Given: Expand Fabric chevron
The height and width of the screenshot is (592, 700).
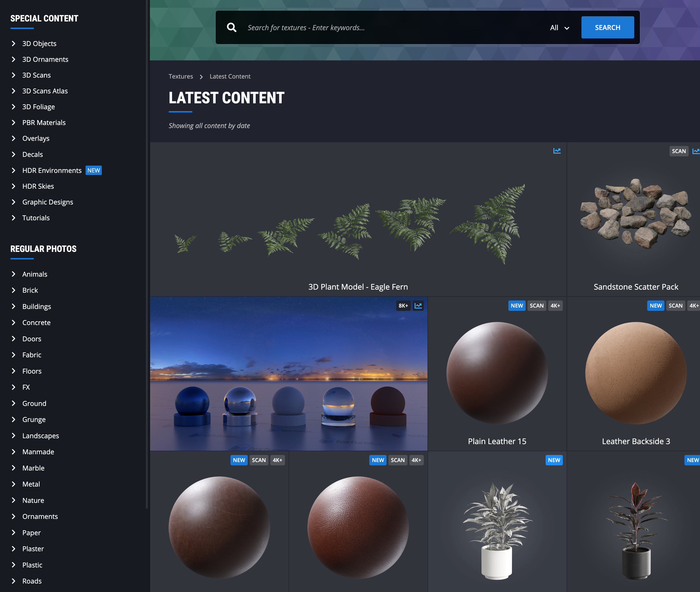Looking at the screenshot, I should point(13,355).
